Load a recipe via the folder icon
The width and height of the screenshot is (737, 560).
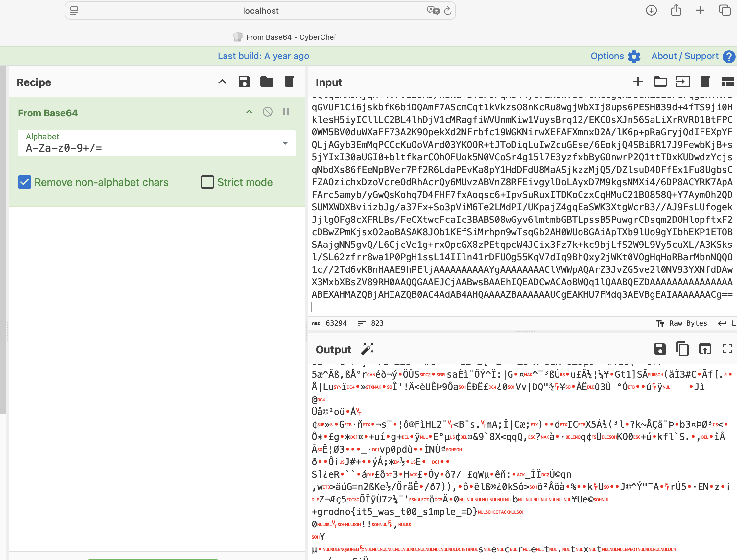[267, 82]
